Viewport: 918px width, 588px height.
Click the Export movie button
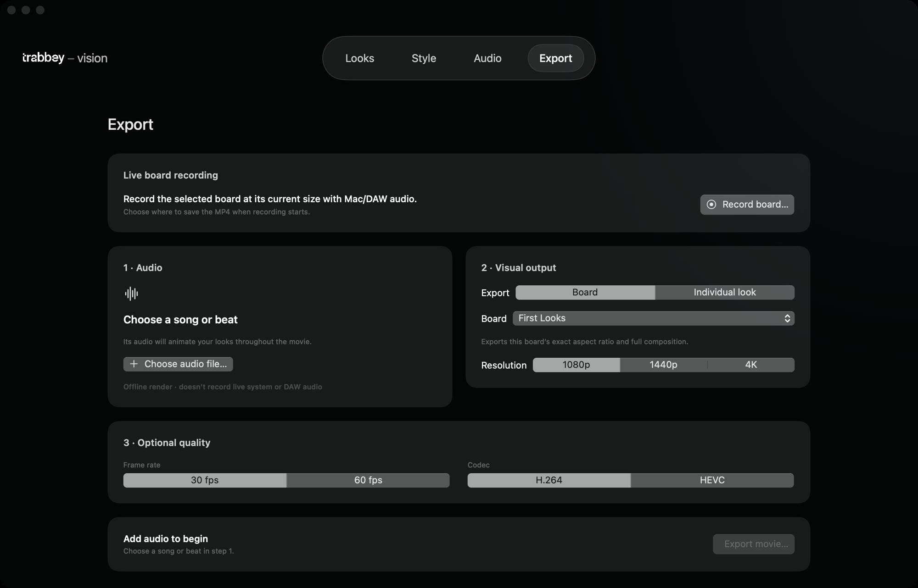753,544
